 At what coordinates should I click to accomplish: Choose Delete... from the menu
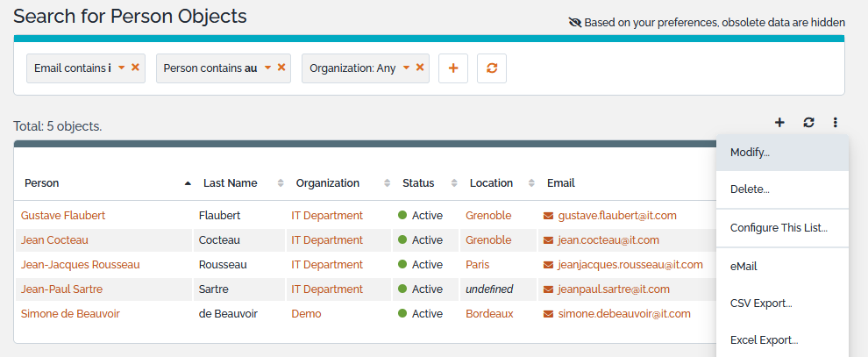[750, 189]
